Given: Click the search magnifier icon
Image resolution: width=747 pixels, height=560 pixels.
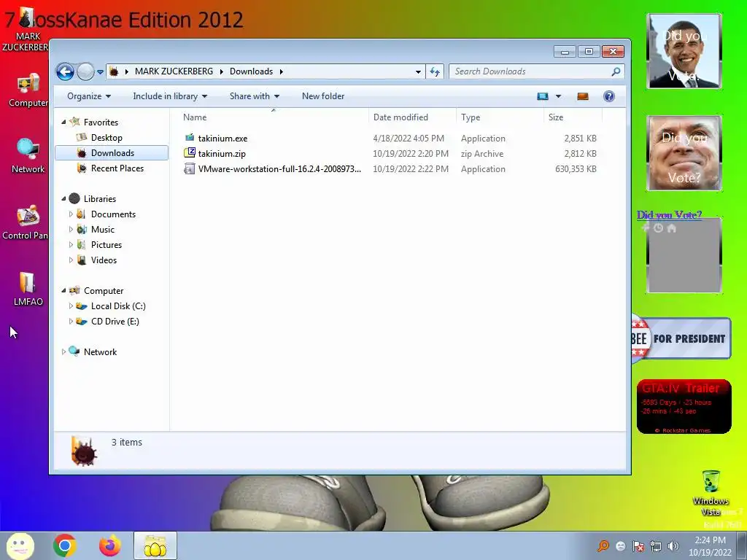Looking at the screenshot, I should pyautogui.click(x=616, y=71).
